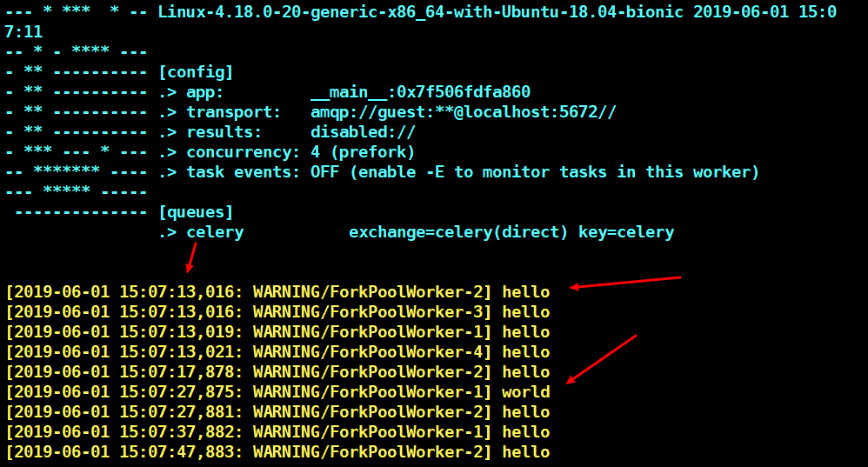Screen dimensions: 868x467
Task: Select the [queues] section header
Action: point(196,212)
